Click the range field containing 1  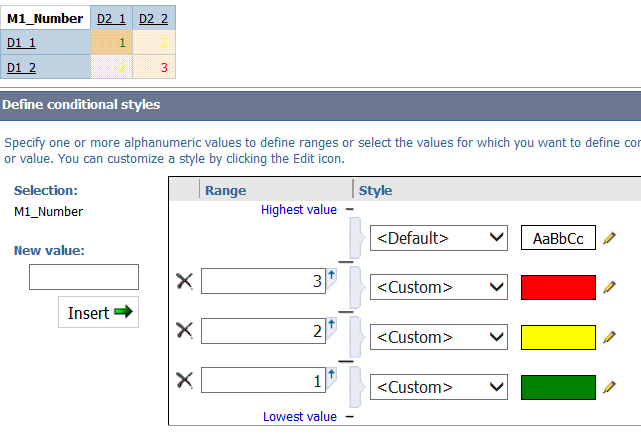click(x=263, y=380)
